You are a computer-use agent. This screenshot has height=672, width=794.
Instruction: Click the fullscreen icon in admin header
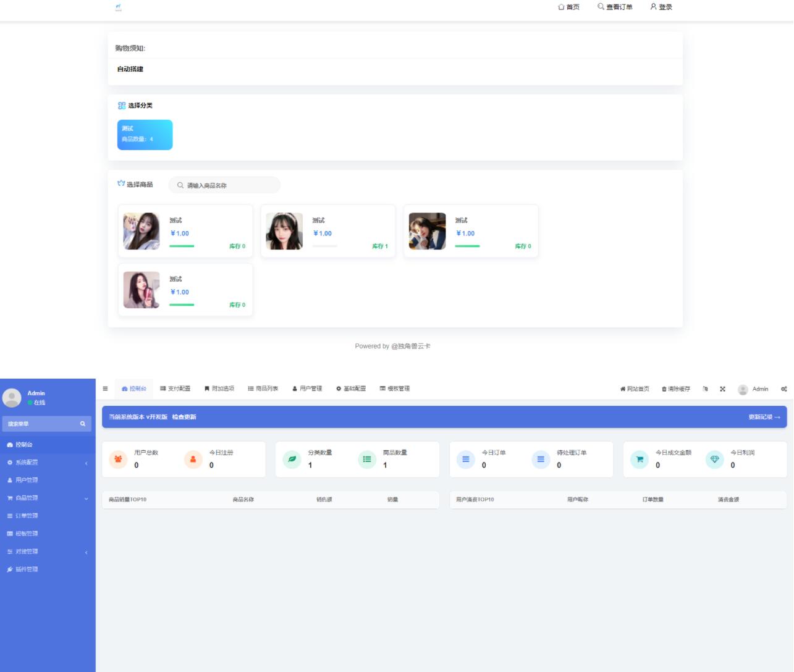(x=722, y=389)
